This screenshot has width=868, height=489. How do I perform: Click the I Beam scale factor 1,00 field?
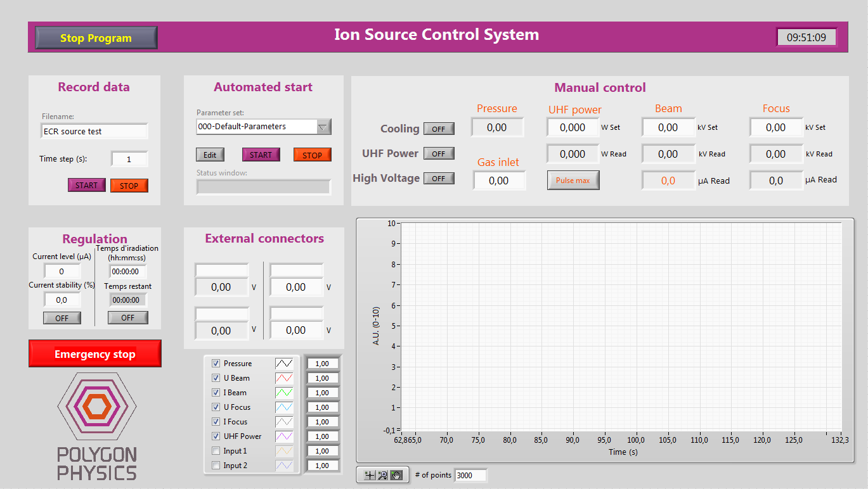click(x=322, y=393)
